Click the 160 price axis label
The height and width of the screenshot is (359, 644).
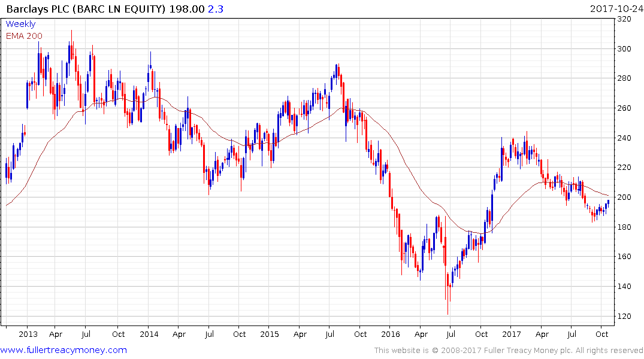point(624,257)
